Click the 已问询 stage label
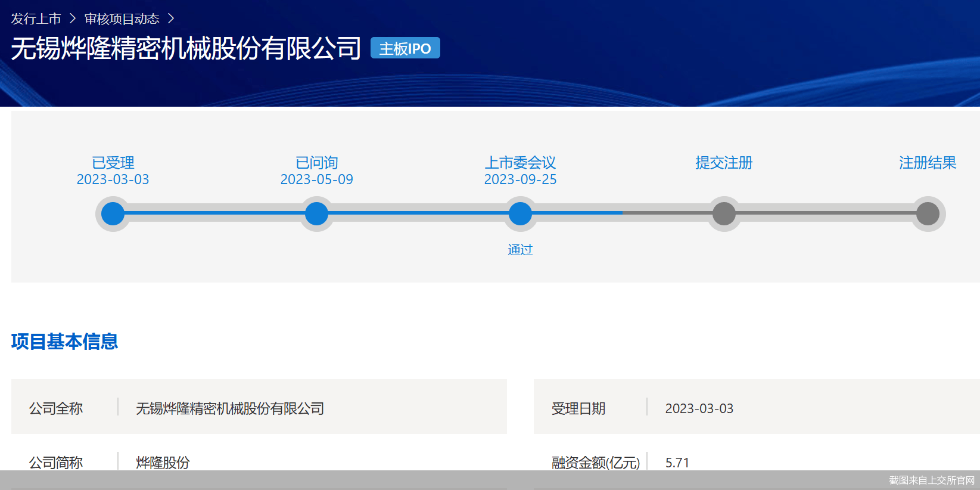This screenshot has width=980, height=490. 316,163
